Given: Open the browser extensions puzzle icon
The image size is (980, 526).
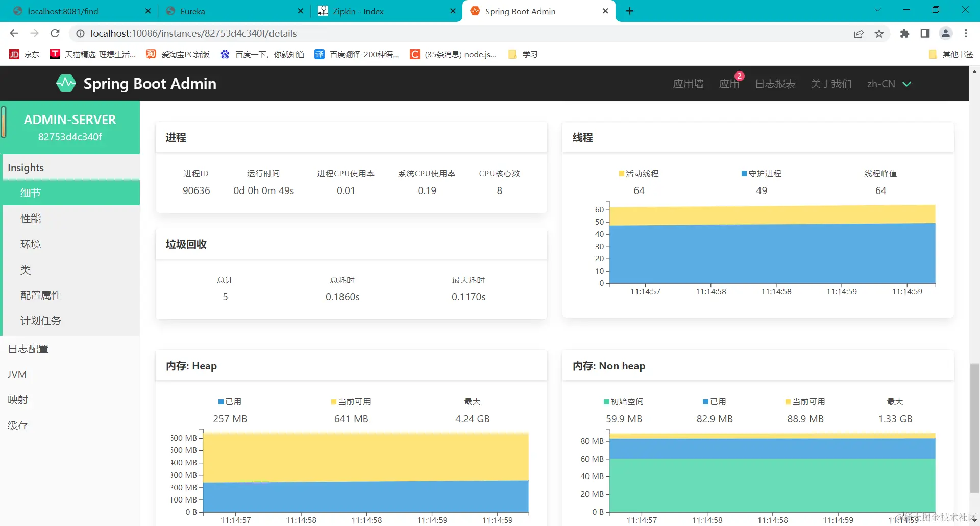Looking at the screenshot, I should coord(904,33).
